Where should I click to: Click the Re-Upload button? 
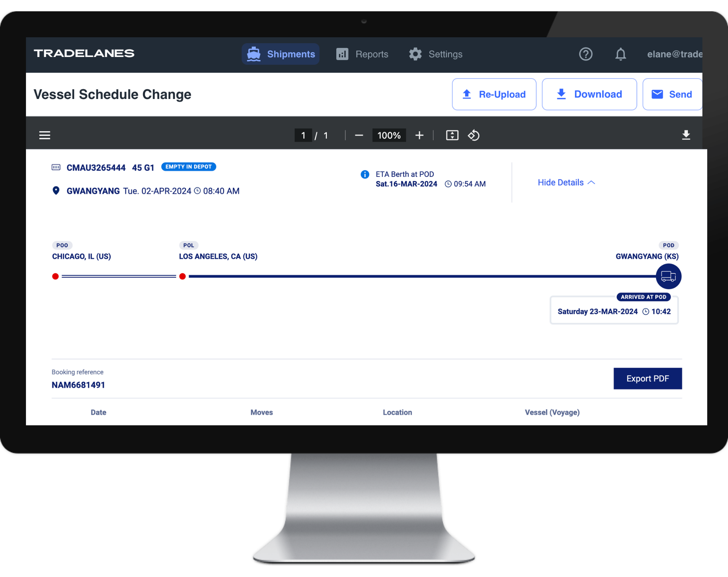click(494, 94)
